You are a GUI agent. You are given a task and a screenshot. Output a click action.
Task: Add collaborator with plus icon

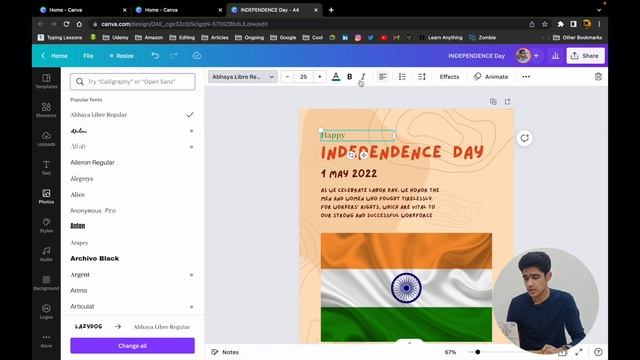pos(536,56)
